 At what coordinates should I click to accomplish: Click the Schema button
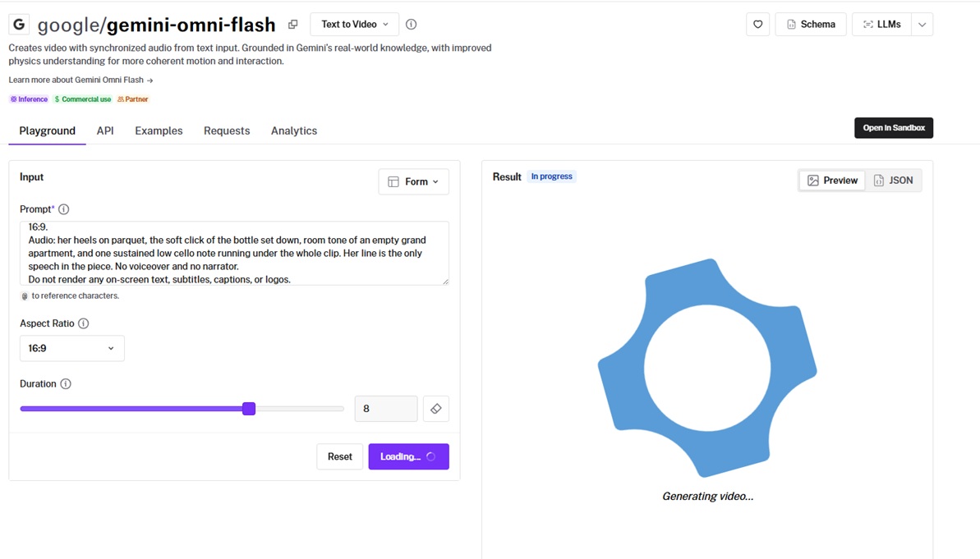[x=811, y=25]
